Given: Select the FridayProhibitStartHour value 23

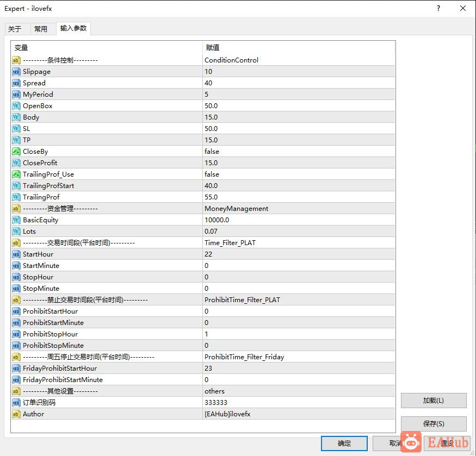Looking at the screenshot, I should point(299,368).
